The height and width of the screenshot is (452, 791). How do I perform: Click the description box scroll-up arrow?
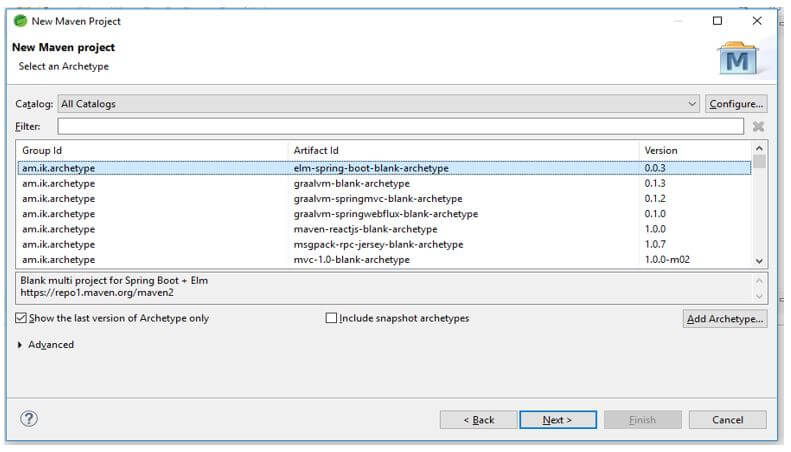[759, 280]
